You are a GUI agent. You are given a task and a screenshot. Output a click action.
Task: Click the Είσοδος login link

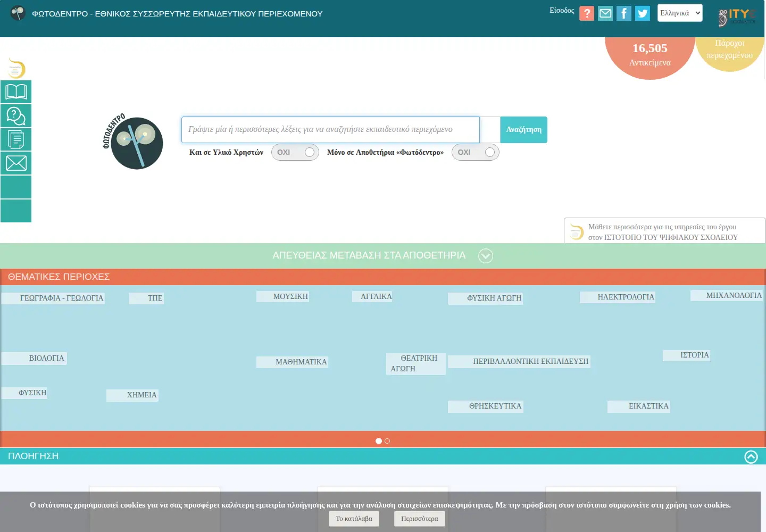tap(562, 10)
